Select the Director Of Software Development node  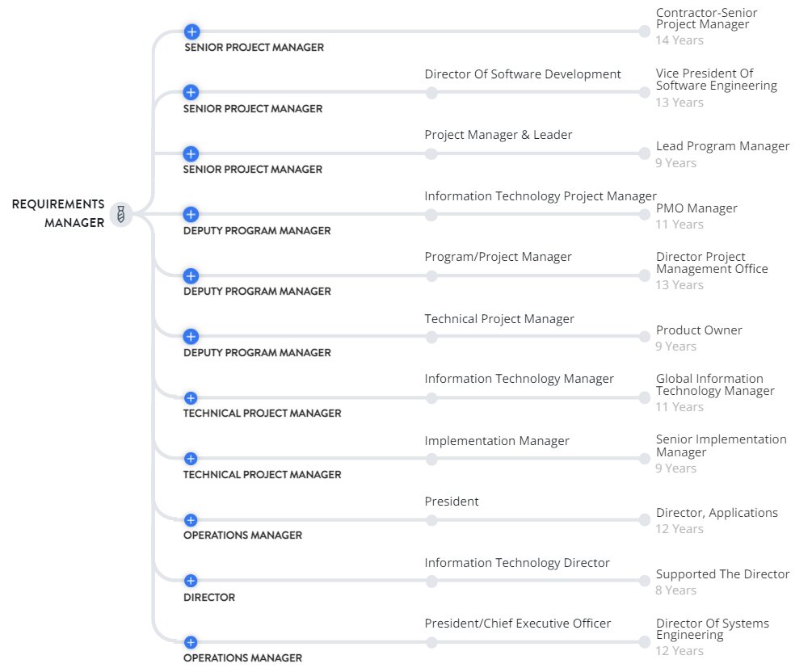click(431, 93)
